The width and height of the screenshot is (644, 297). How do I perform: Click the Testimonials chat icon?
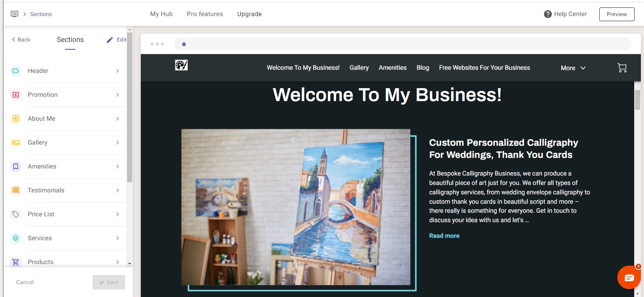pyautogui.click(x=16, y=190)
